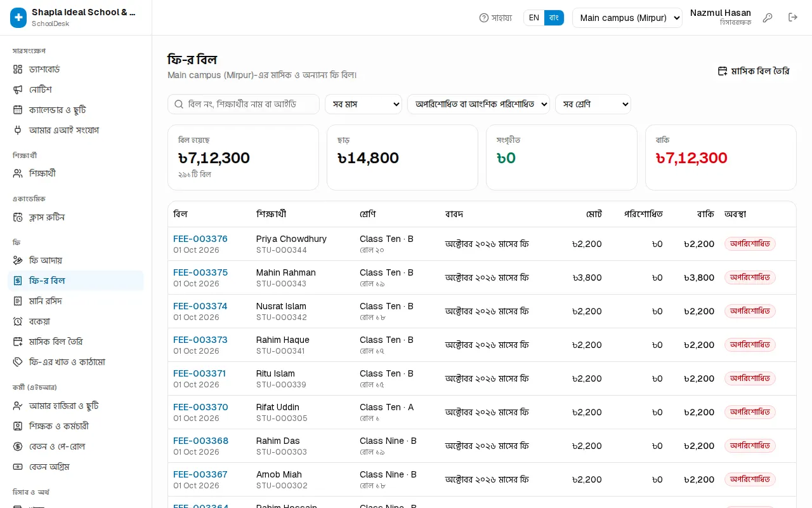Open the অপরিশোধিত বা আংশিক পরিশোধিত status filter
812x508 pixels.
click(x=478, y=104)
